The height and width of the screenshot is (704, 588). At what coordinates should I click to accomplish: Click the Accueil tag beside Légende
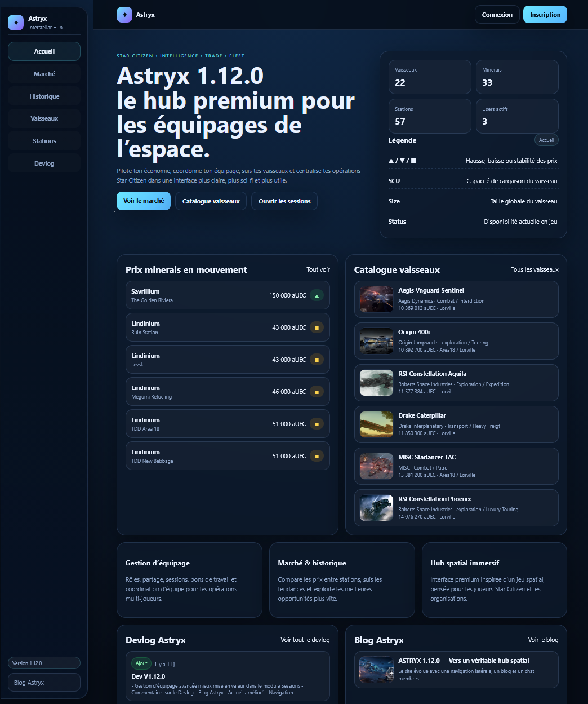coord(546,140)
